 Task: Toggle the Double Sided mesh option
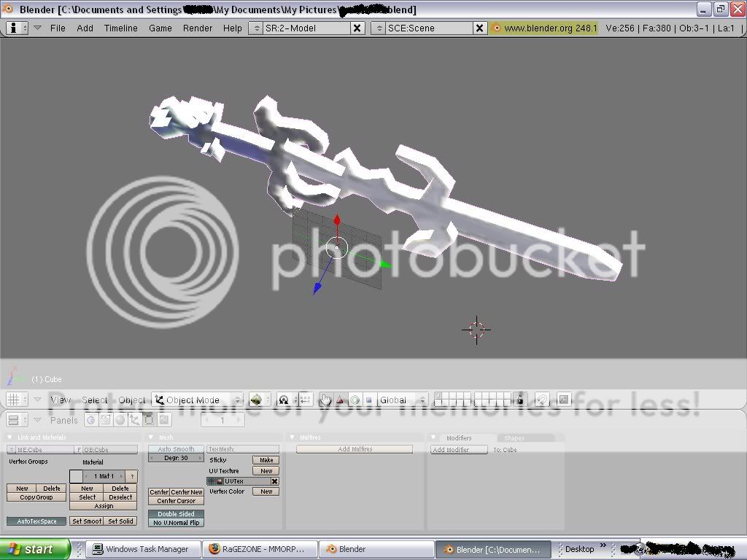click(x=176, y=513)
